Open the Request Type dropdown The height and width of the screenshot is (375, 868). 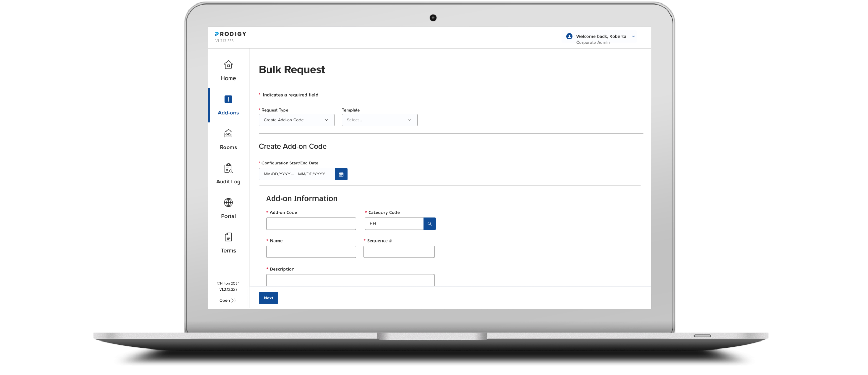click(x=296, y=120)
